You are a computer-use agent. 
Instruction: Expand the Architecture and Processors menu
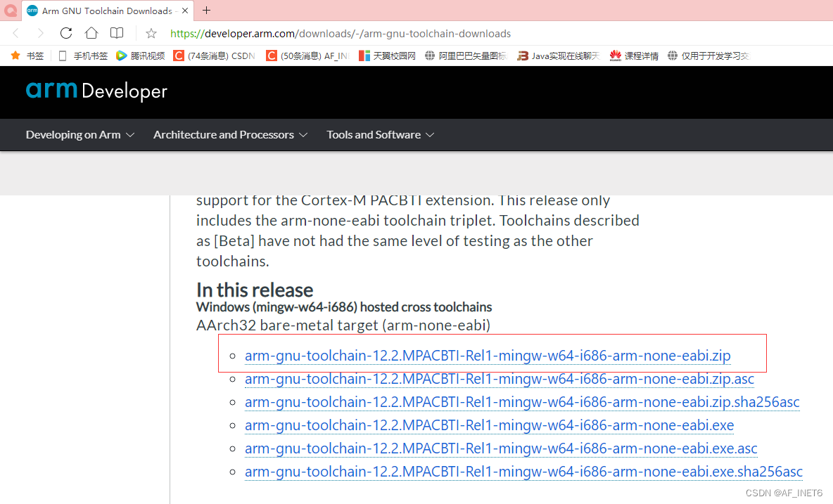231,135
